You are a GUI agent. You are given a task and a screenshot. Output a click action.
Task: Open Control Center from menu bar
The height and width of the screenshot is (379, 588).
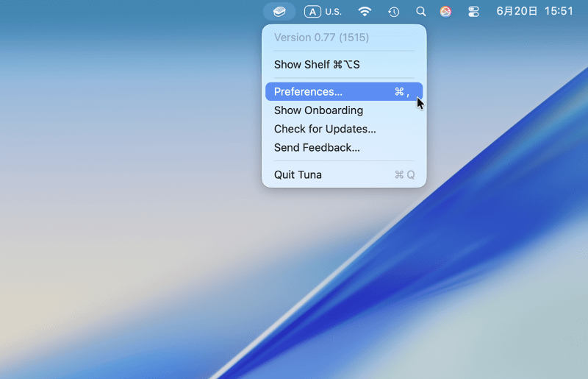pyautogui.click(x=473, y=12)
